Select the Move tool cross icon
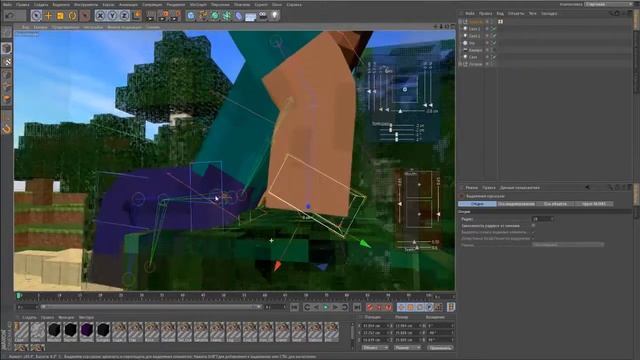The image size is (640, 360). [48, 16]
